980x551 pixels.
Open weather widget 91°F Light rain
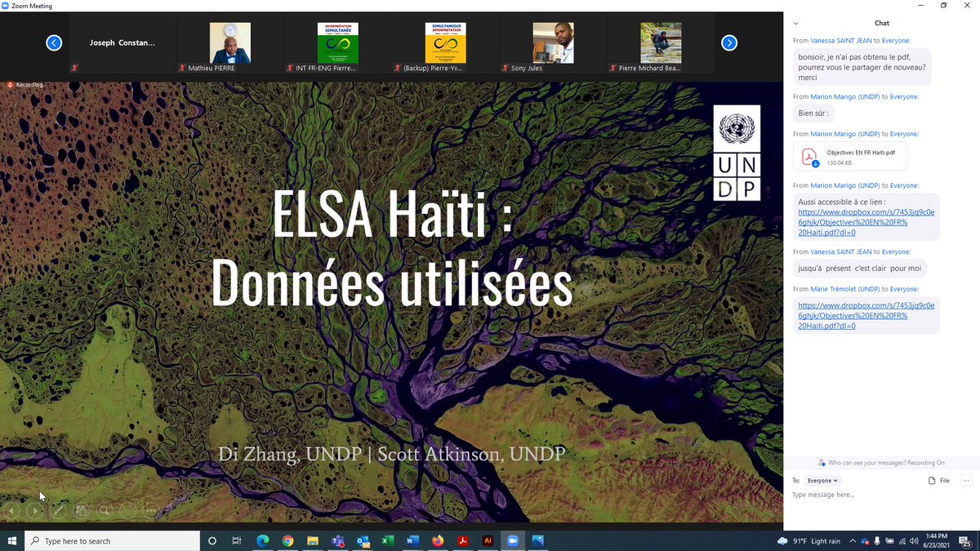(x=808, y=540)
